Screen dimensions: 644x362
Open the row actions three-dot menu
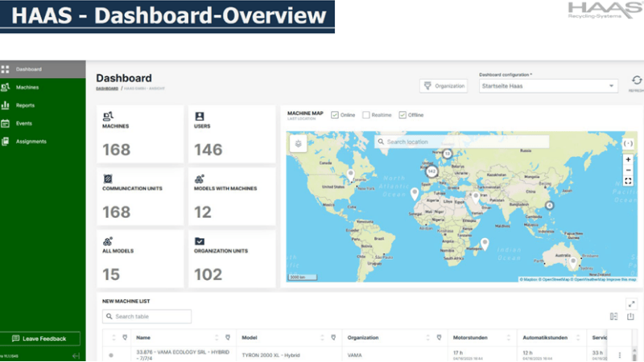(x=619, y=356)
